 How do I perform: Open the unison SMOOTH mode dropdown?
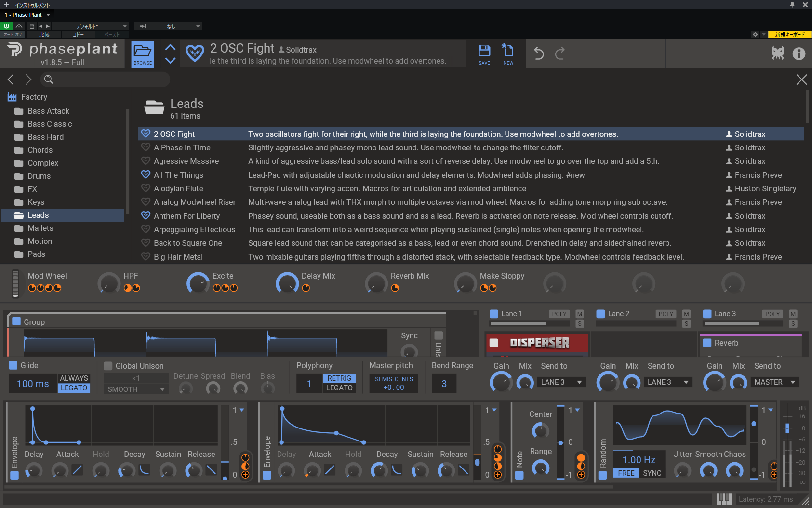pyautogui.click(x=136, y=389)
